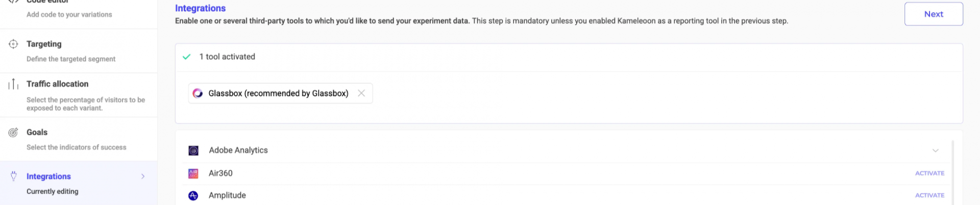Viewport: 980px width, 205px height.
Task: Click the Goals target icon
Action: tap(13, 132)
